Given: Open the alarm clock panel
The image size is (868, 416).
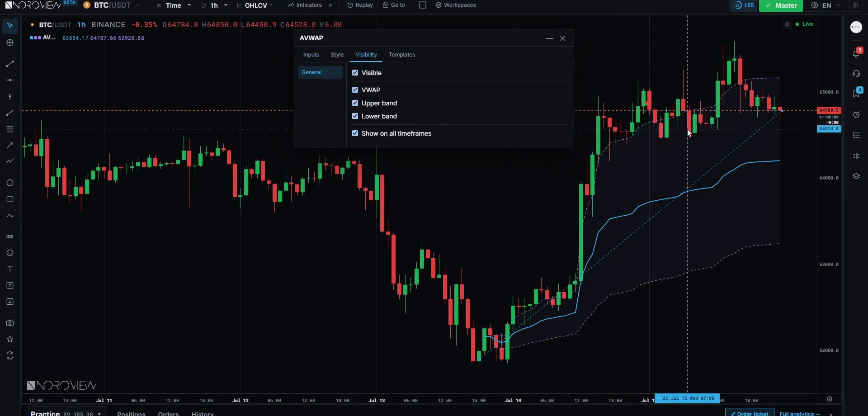Looking at the screenshot, I should click(856, 115).
